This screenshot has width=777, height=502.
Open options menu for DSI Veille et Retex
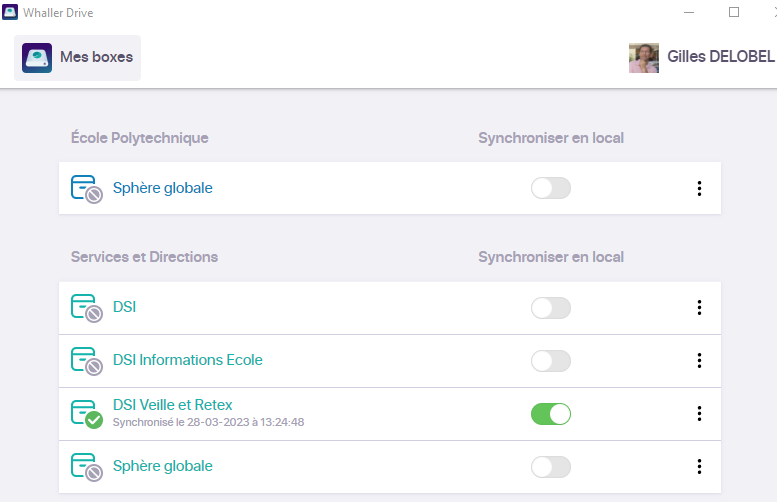click(699, 414)
